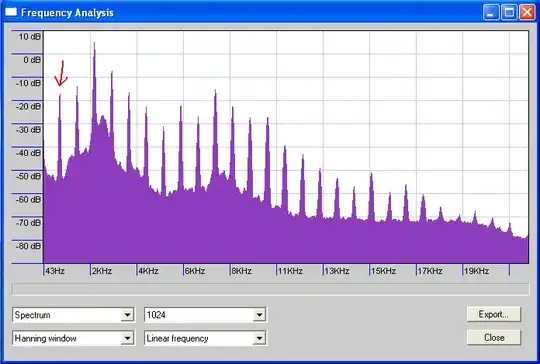Expand the 1024 size dropdown arrow
This screenshot has width=540, height=364.
tap(259, 315)
